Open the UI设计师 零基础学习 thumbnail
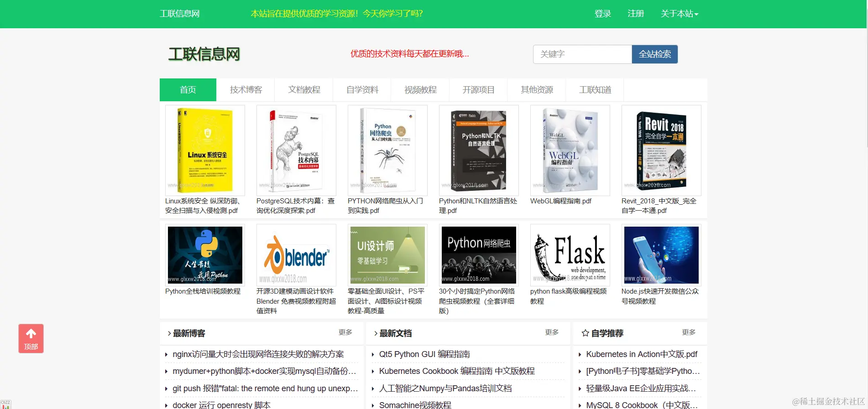868x409 pixels. click(387, 255)
